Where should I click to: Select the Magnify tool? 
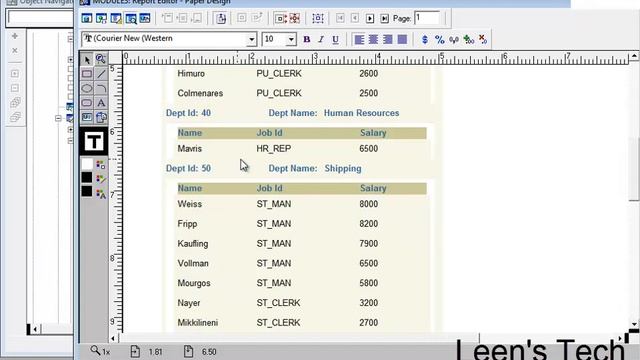click(x=101, y=60)
